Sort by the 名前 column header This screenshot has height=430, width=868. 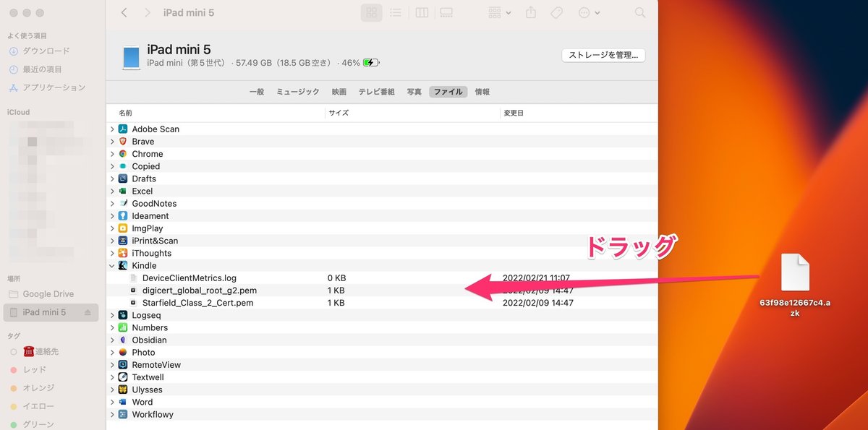126,113
